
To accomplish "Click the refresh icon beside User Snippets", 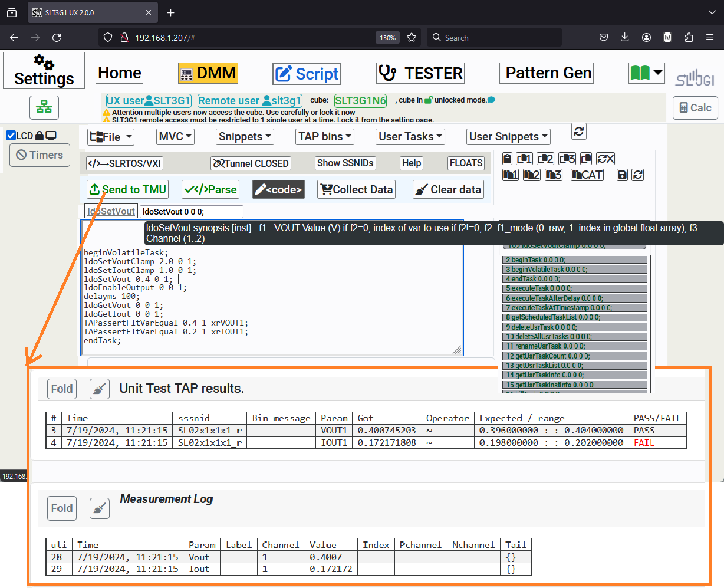I will [x=579, y=132].
